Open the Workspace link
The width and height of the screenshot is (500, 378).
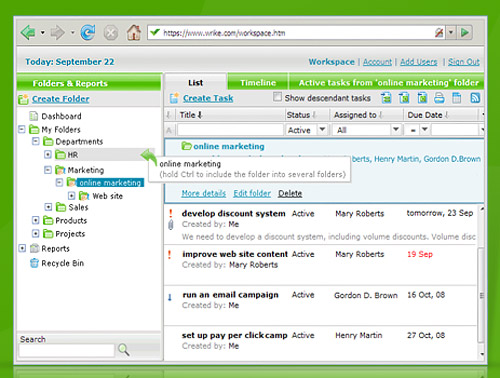tap(331, 62)
